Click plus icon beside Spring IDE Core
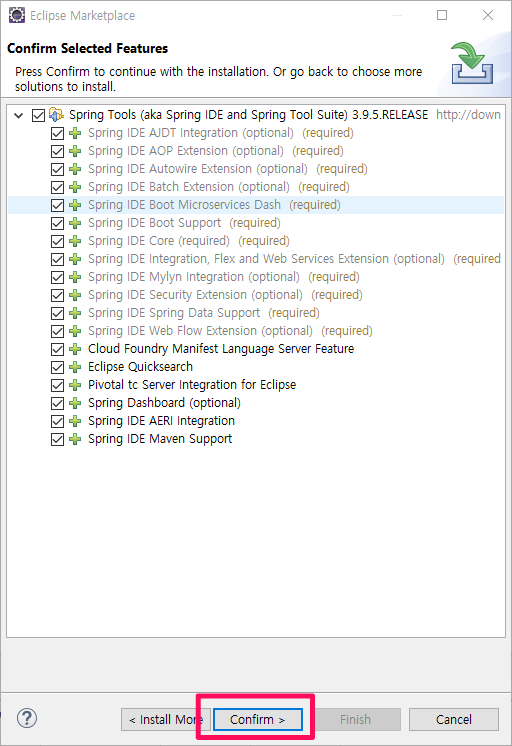 [x=75, y=241]
